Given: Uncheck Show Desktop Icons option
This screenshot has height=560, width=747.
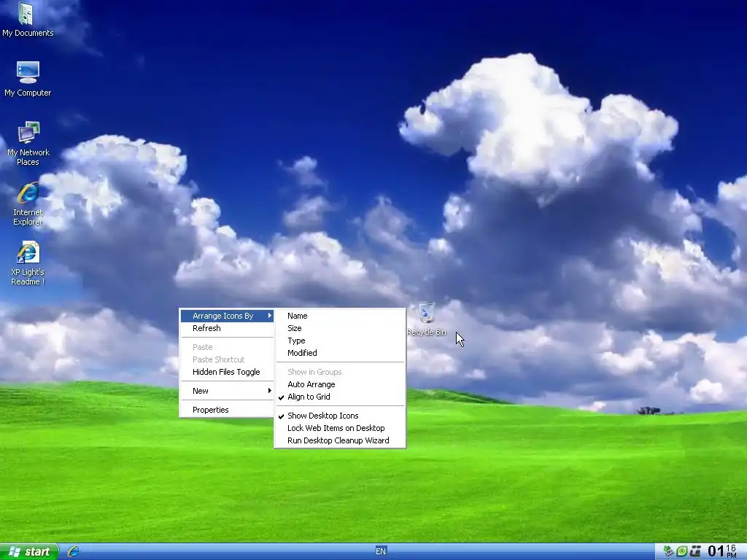Looking at the screenshot, I should pos(340,416).
